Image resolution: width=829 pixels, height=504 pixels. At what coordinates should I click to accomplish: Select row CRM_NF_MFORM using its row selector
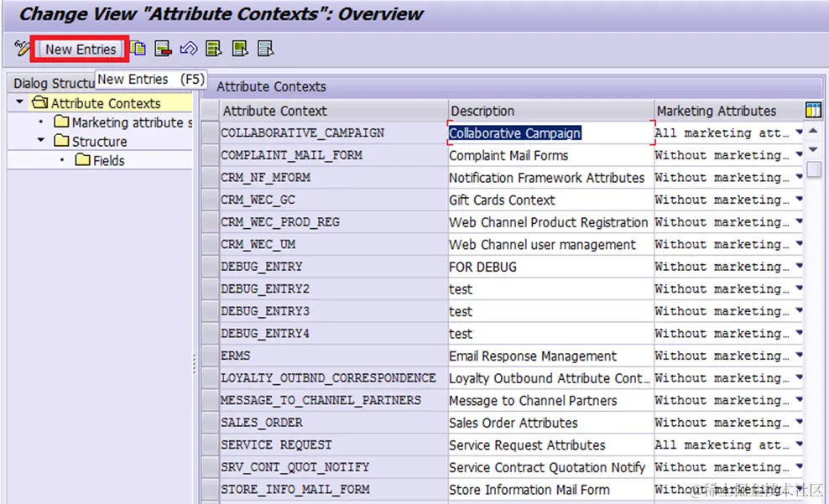(211, 177)
